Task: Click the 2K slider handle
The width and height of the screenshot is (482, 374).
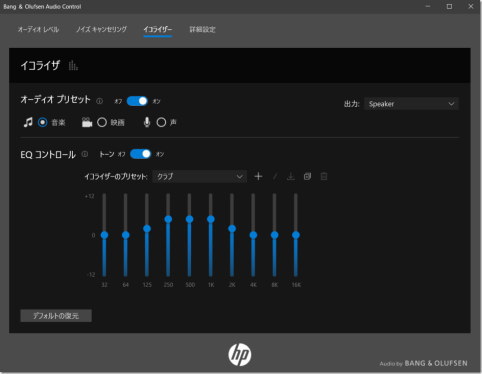Action: (x=232, y=229)
